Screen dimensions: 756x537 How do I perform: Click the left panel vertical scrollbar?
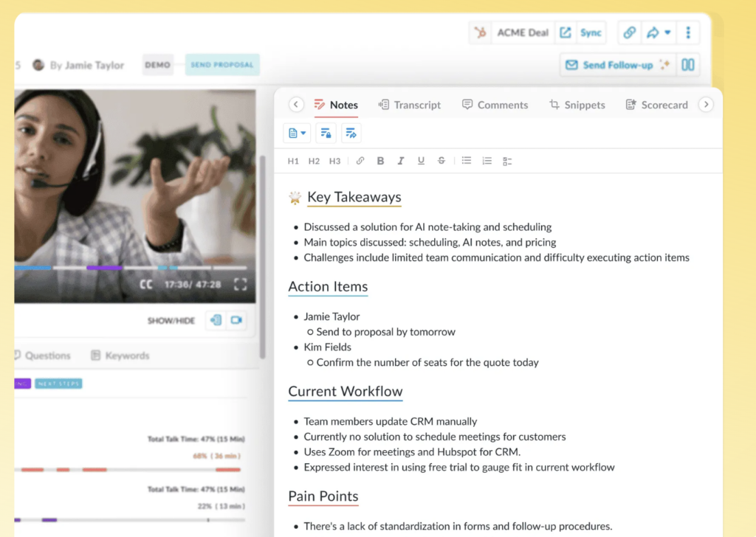[x=262, y=257]
